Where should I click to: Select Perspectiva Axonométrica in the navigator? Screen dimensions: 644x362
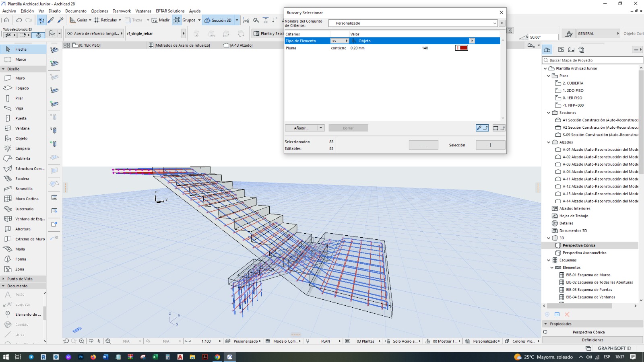584,253
